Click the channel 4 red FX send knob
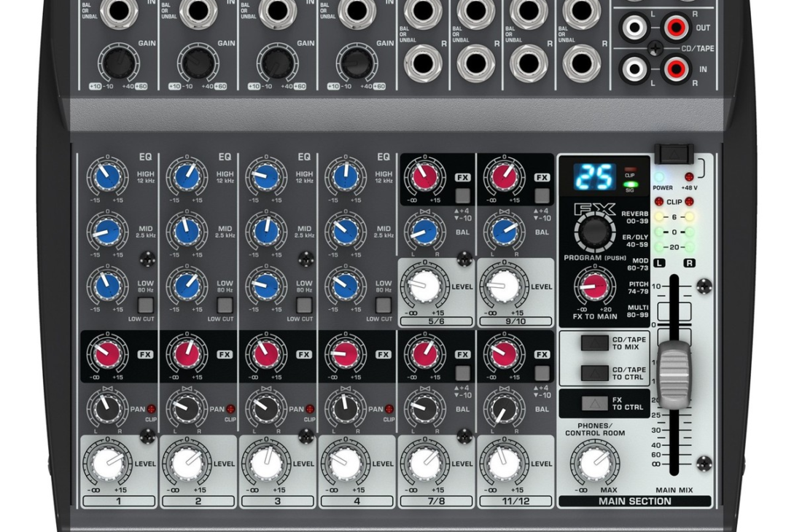The width and height of the screenshot is (794, 532). [x=346, y=354]
